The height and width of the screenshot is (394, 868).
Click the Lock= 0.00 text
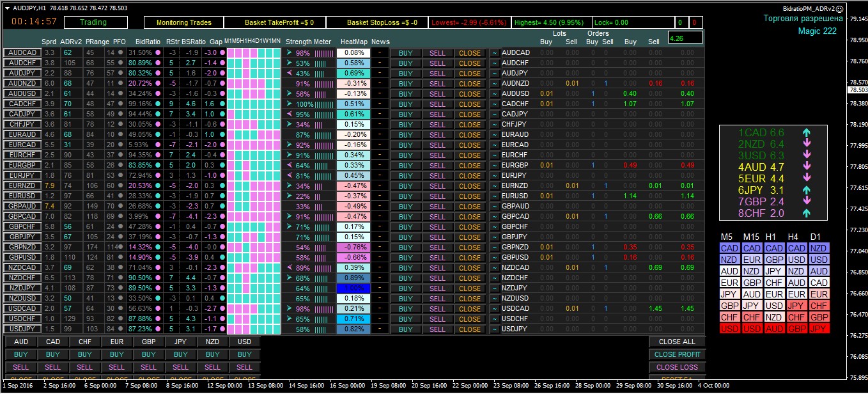tap(611, 22)
